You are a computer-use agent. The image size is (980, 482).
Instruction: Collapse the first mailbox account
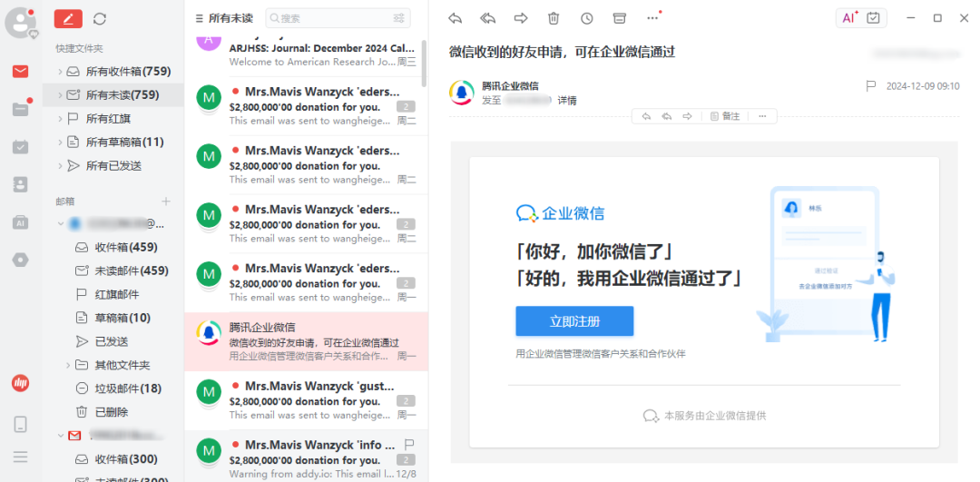click(x=61, y=223)
